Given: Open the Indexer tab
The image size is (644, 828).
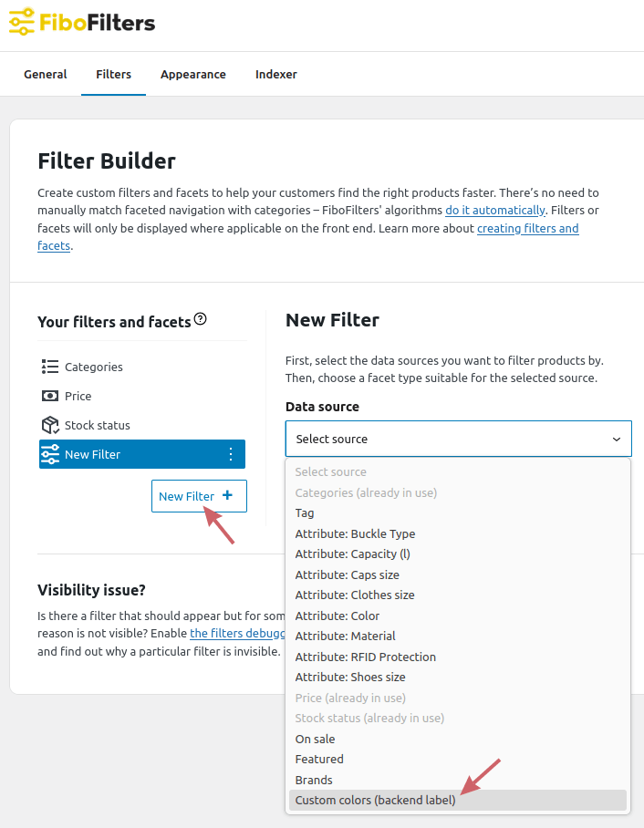Looking at the screenshot, I should pyautogui.click(x=276, y=74).
